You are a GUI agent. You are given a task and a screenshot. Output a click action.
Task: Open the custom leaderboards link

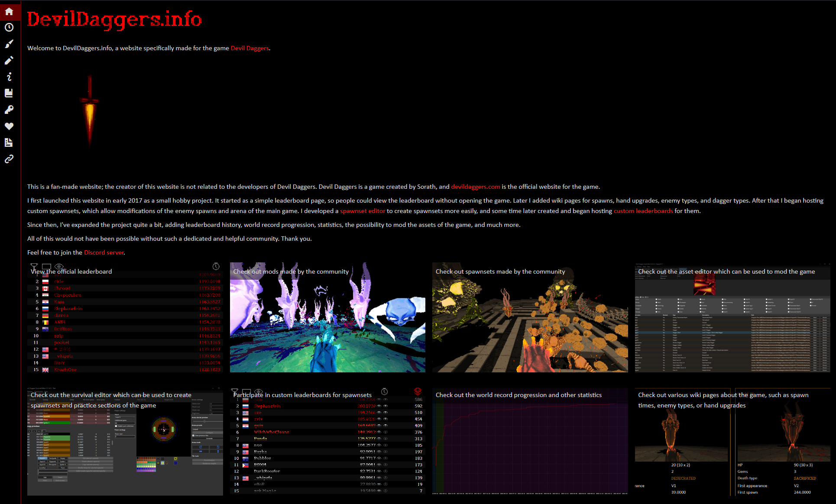643,211
